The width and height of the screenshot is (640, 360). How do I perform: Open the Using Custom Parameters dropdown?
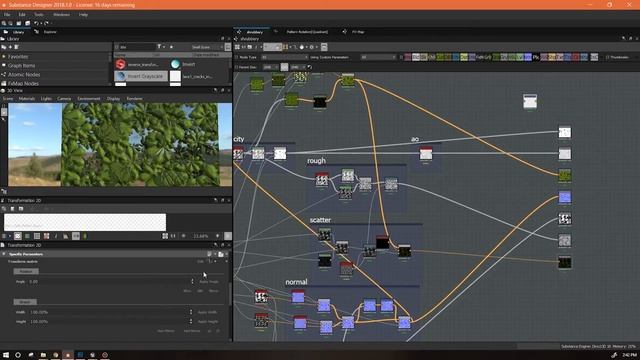[378, 57]
